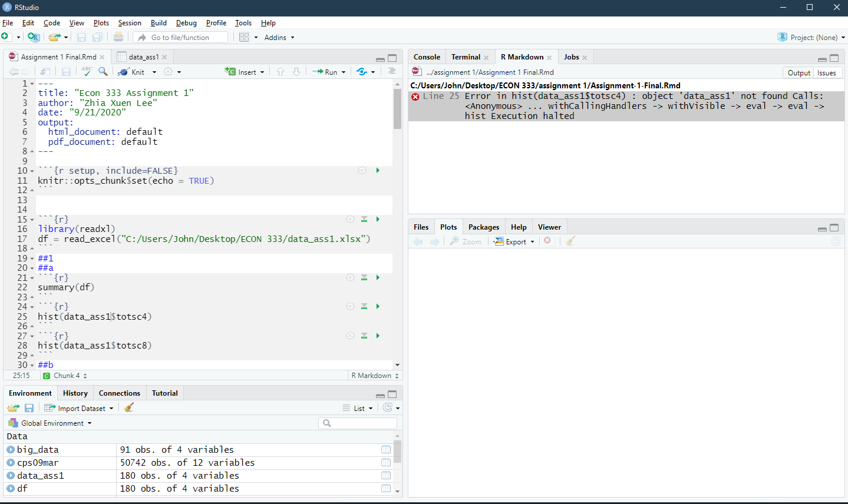This screenshot has width=848, height=504.
Task: Click the show document outline icon
Action: click(x=392, y=71)
